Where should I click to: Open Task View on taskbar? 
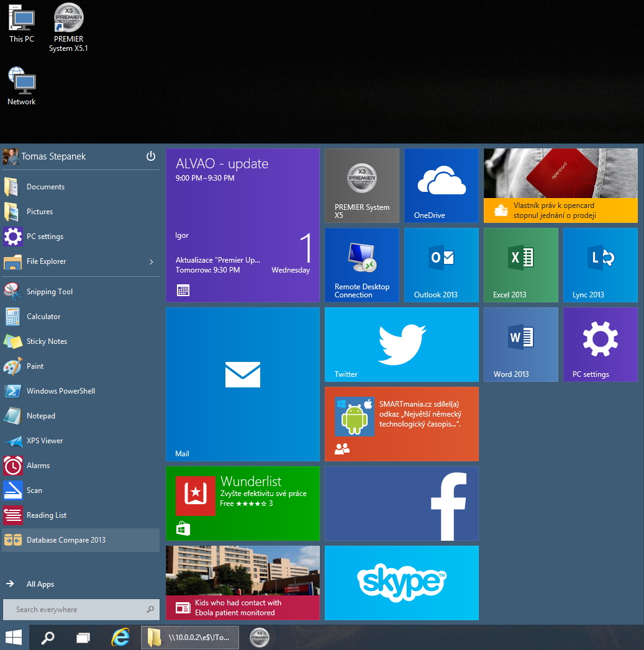[83, 638]
